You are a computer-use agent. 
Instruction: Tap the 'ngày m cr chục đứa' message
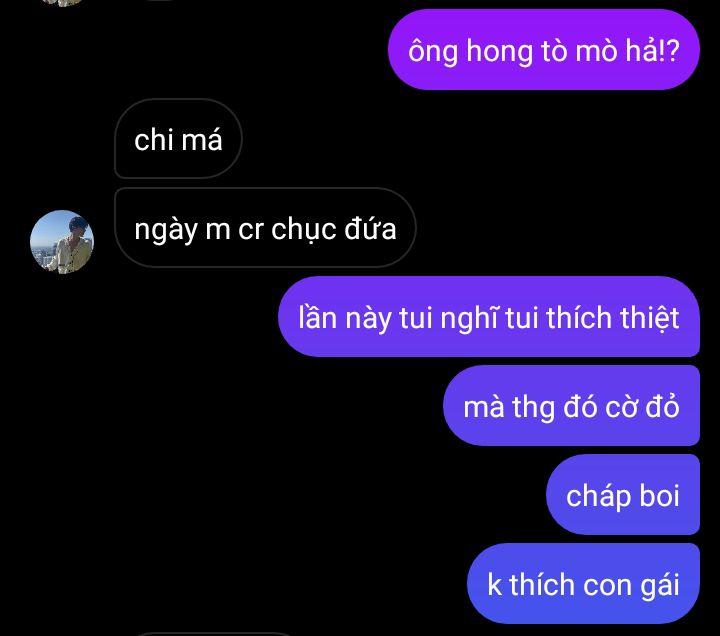[265, 228]
